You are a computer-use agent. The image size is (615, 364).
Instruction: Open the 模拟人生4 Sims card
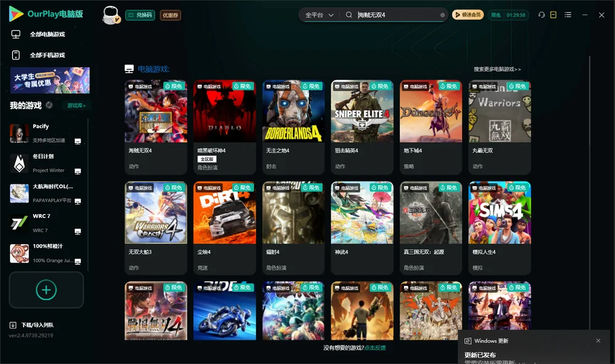(x=499, y=228)
